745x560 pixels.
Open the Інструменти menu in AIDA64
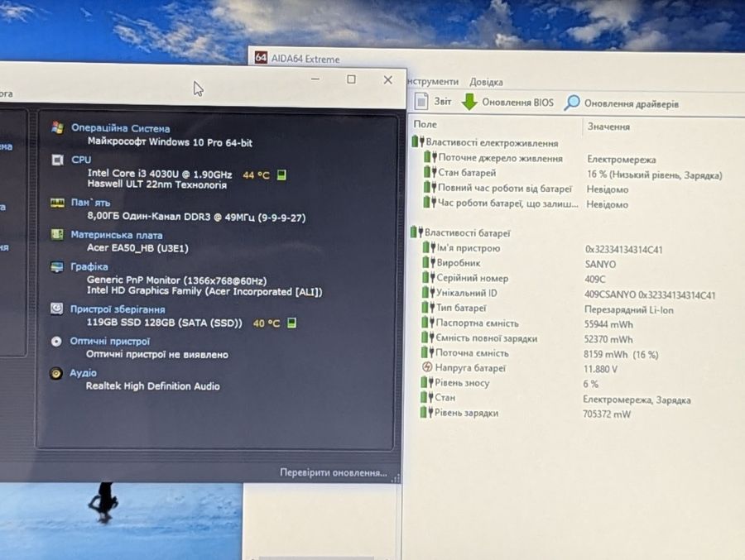coord(433,82)
